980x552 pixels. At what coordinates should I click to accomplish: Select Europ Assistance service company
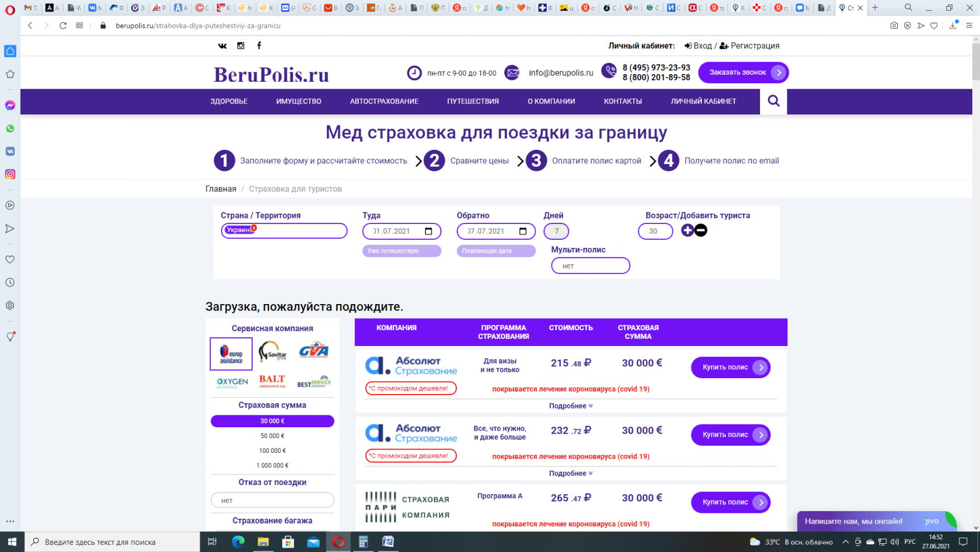(231, 354)
